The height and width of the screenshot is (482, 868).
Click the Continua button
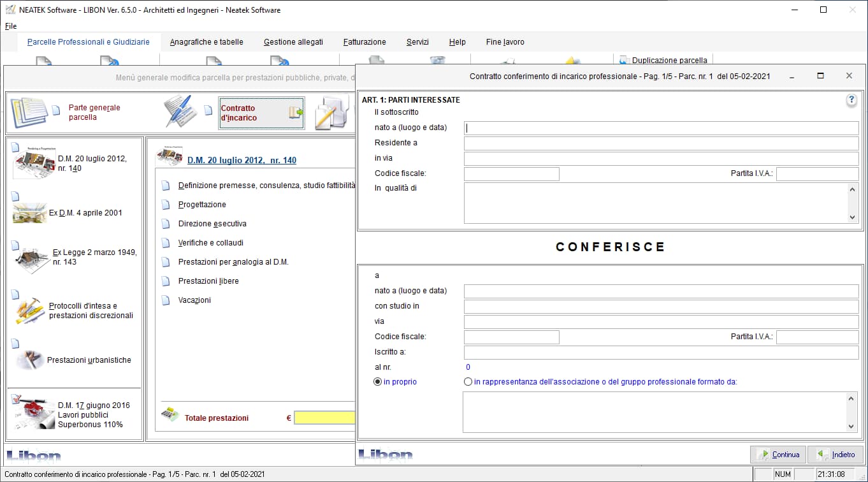pos(778,455)
